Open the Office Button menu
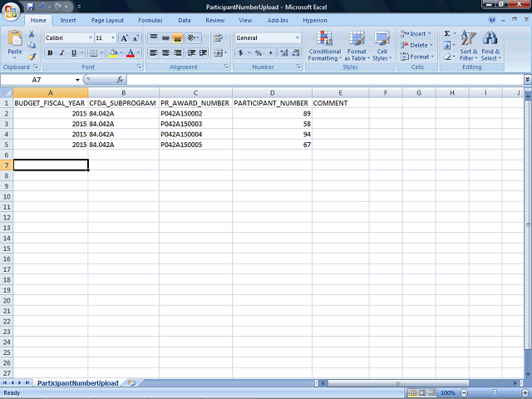This screenshot has width=532, height=399. tap(11, 11)
